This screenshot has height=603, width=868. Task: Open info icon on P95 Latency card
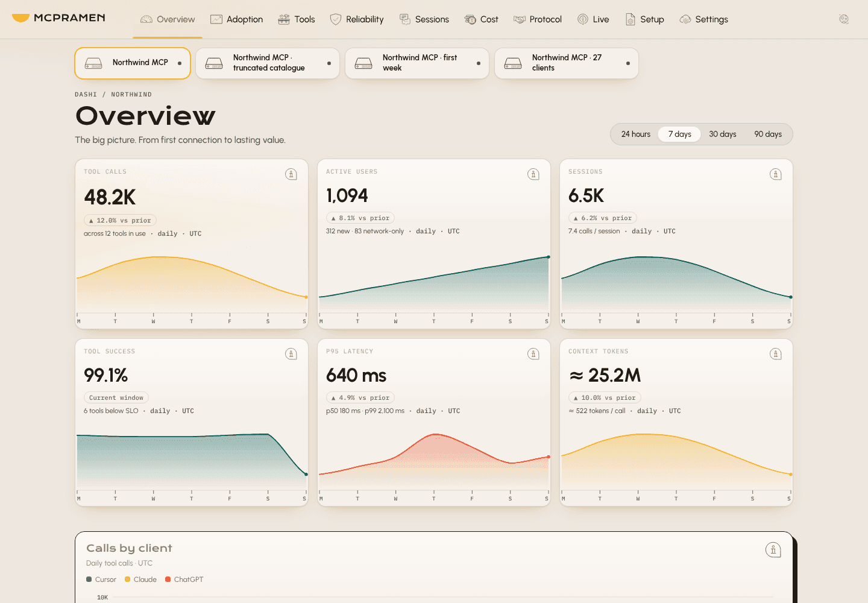click(533, 354)
